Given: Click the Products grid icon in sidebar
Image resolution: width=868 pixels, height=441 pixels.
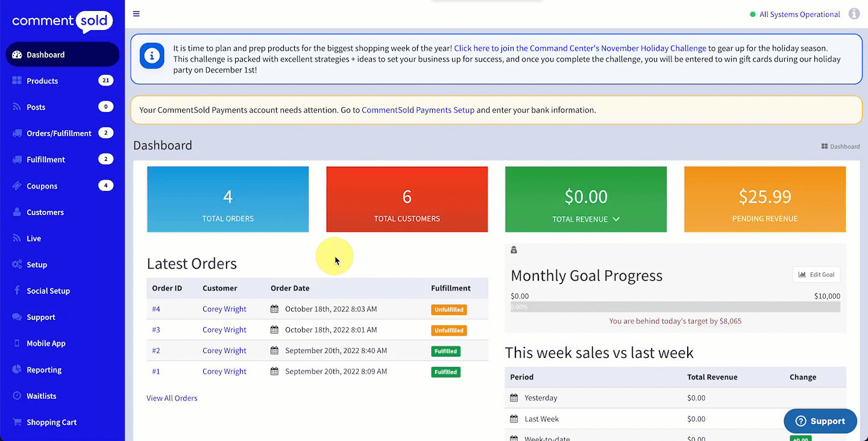Looking at the screenshot, I should [17, 81].
